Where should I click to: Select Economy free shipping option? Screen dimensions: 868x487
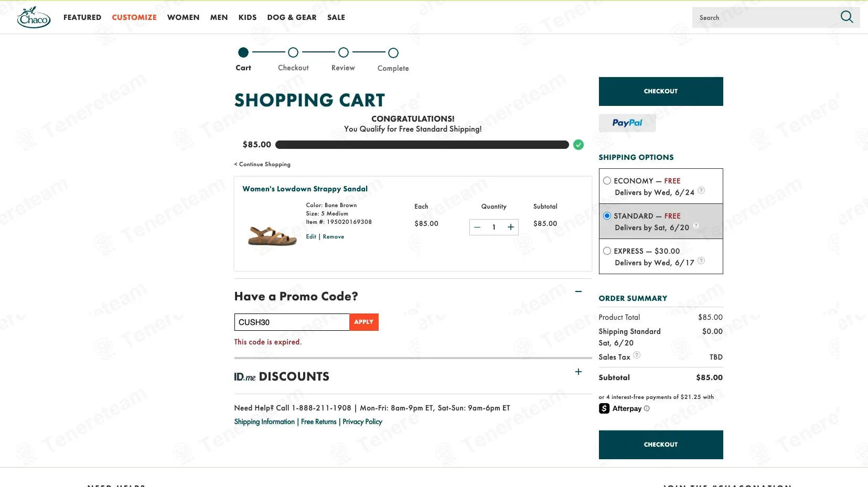point(607,181)
